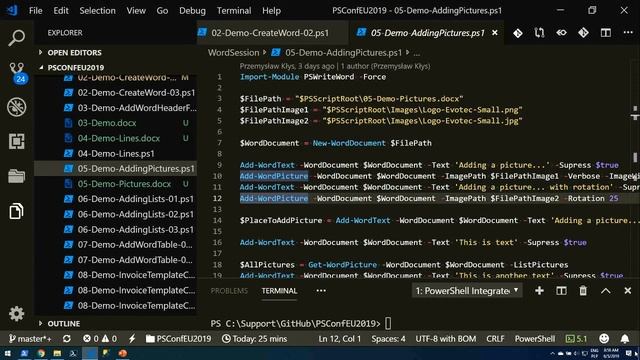This screenshot has width=640, height=360.
Task: Click the second diamond-shaped editor title icon
Action: (583, 33)
